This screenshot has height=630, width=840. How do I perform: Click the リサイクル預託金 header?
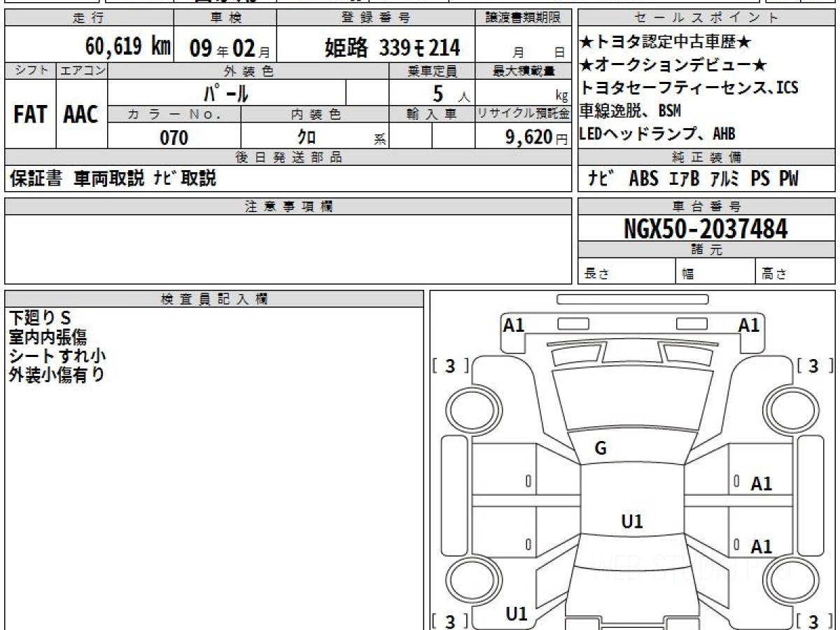(523, 114)
